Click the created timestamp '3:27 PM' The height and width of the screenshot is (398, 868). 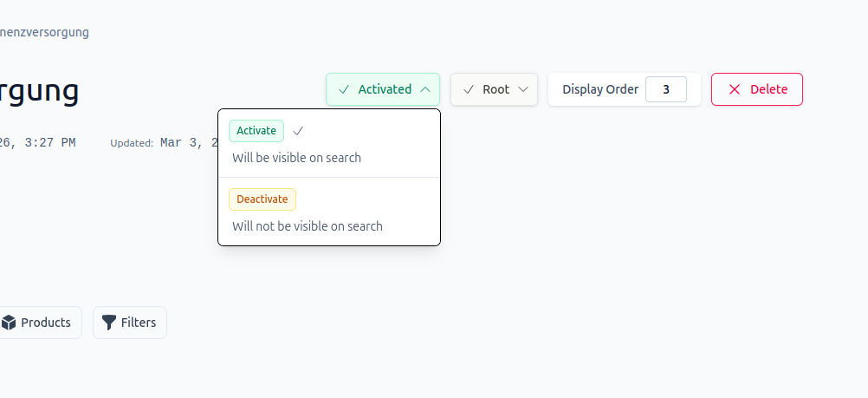(x=50, y=143)
